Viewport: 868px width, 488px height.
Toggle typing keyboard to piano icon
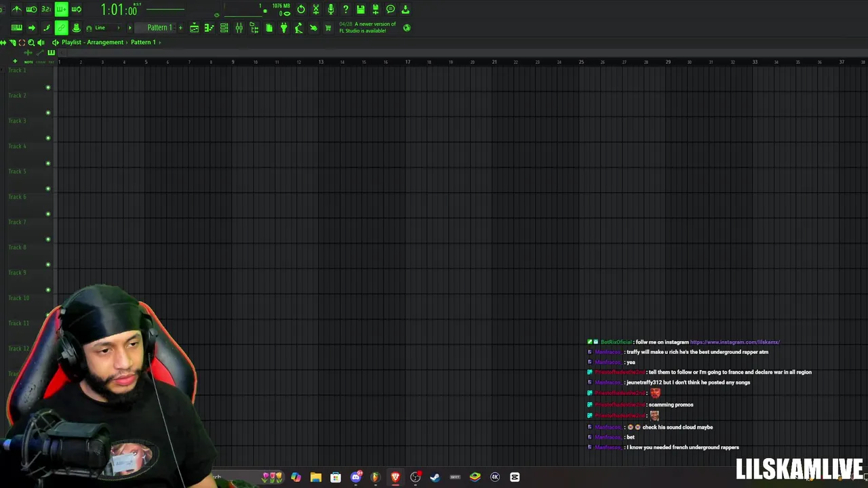pyautogui.click(x=16, y=28)
